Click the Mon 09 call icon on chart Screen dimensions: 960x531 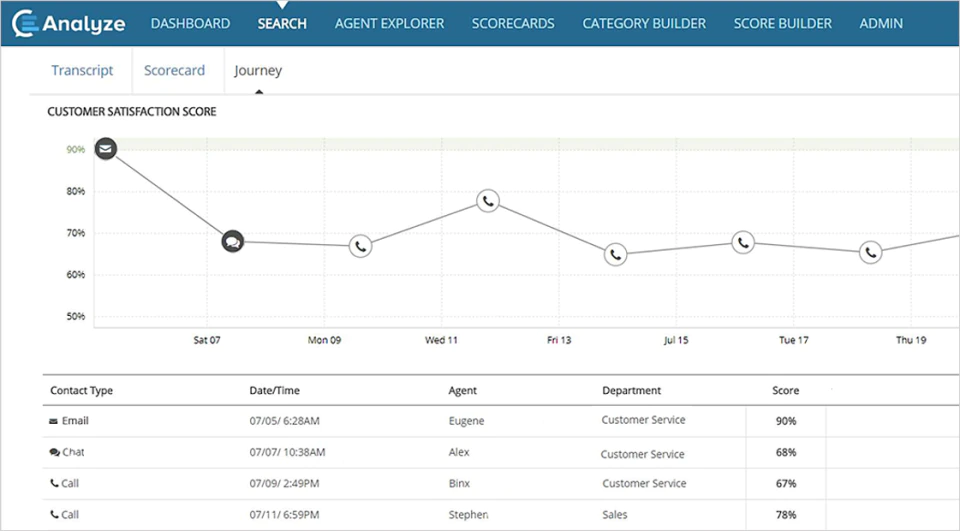point(361,246)
